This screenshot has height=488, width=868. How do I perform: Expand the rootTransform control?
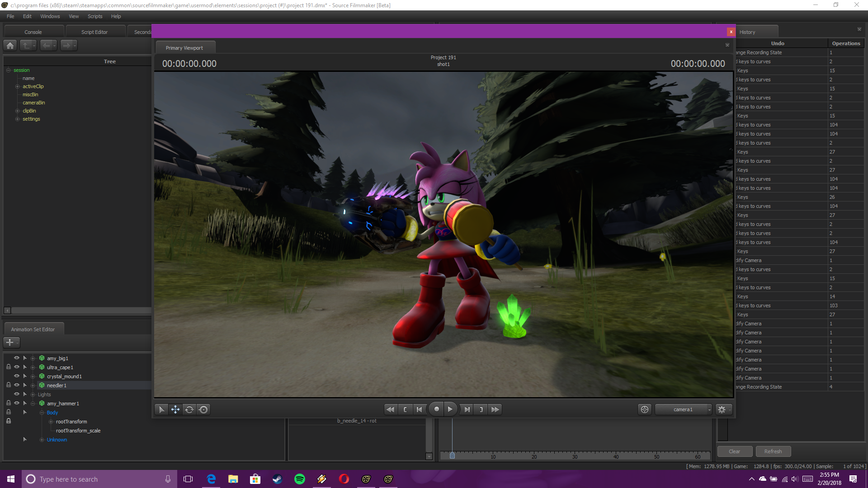pyautogui.click(x=51, y=422)
